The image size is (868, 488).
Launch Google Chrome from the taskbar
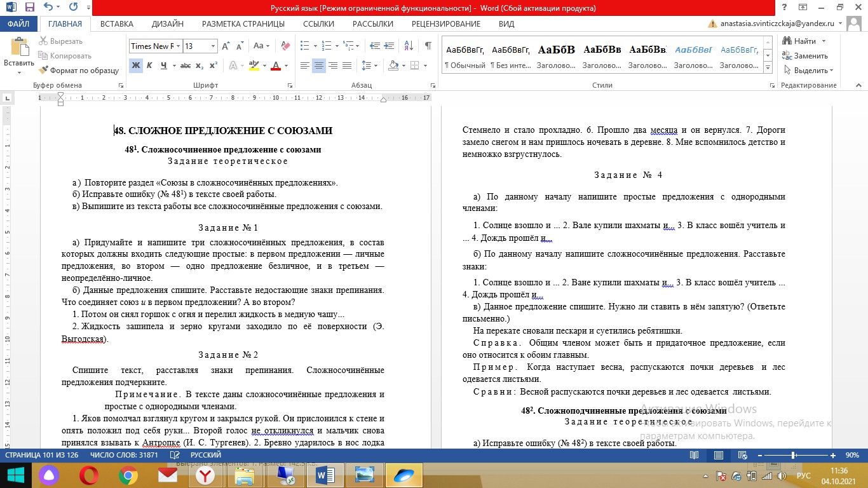(x=128, y=475)
